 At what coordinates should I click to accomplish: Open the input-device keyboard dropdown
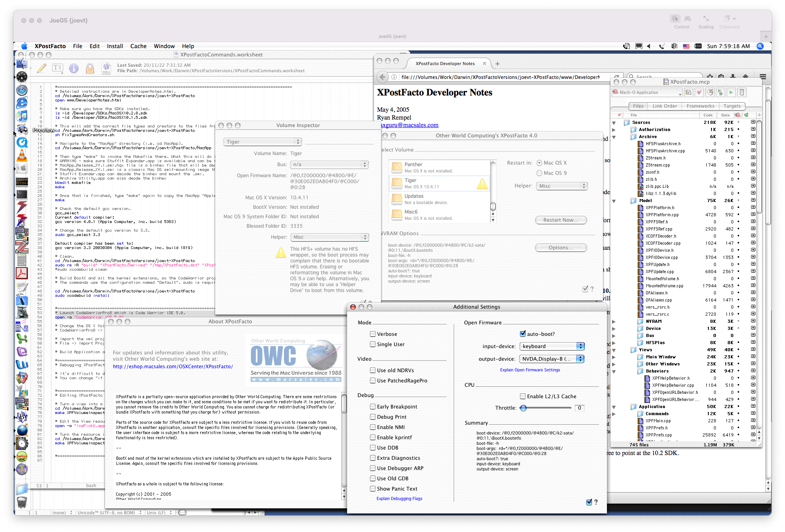coord(552,346)
